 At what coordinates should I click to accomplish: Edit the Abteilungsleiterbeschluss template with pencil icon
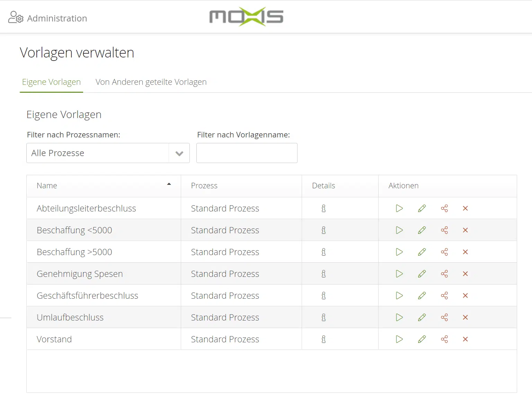click(x=422, y=208)
